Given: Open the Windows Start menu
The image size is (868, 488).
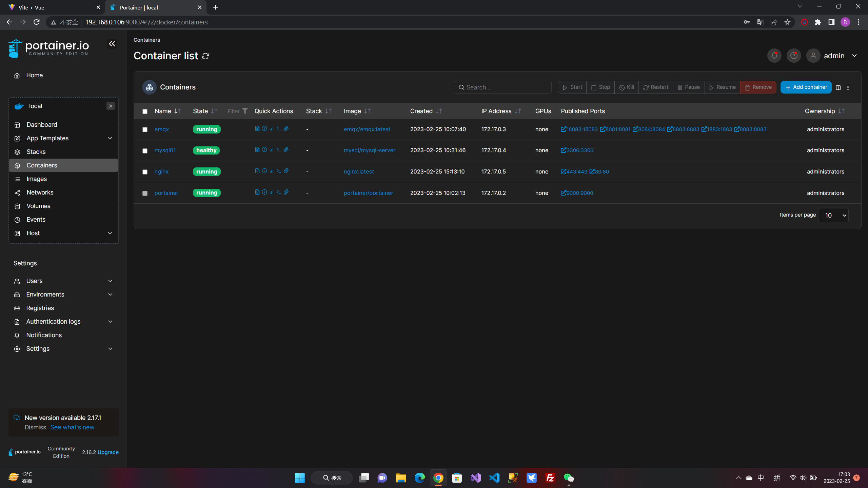Looking at the screenshot, I should [300, 478].
